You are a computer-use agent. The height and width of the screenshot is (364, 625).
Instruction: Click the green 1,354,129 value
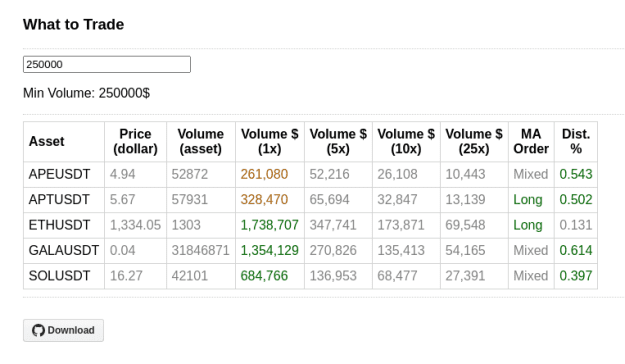click(x=269, y=251)
